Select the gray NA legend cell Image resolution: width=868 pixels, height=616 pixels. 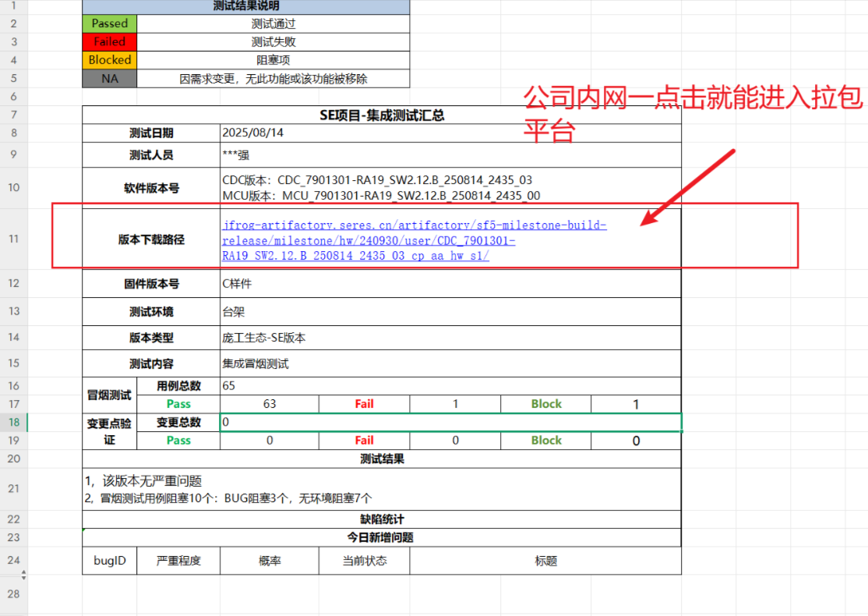(110, 78)
